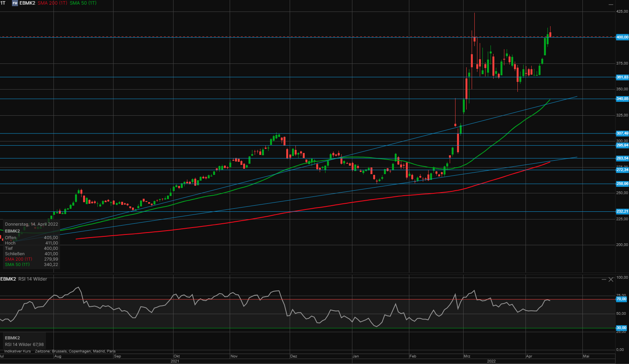This screenshot has width=629, height=364.
Task: Click the 307,49 price level label
Action: pyautogui.click(x=622, y=133)
